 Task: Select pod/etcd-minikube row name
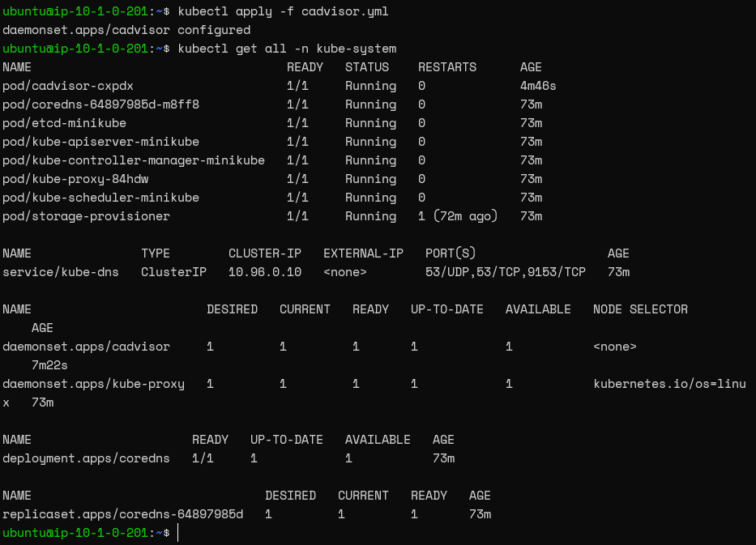64,123
